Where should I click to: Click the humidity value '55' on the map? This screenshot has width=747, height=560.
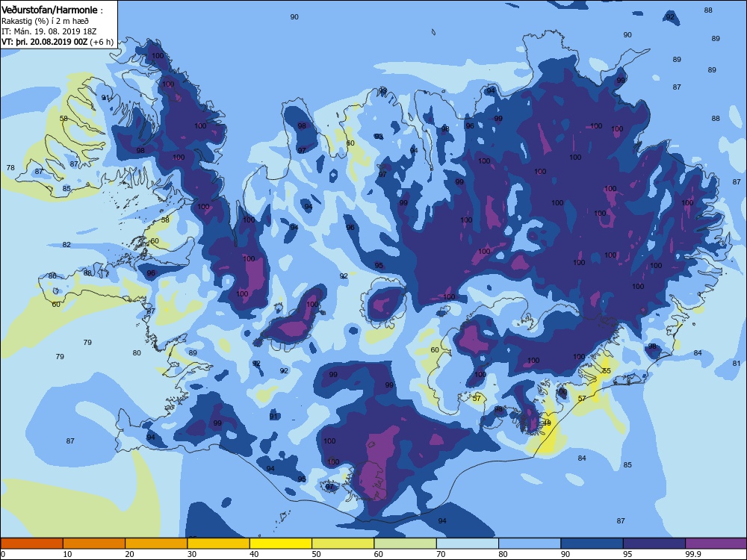point(607,371)
